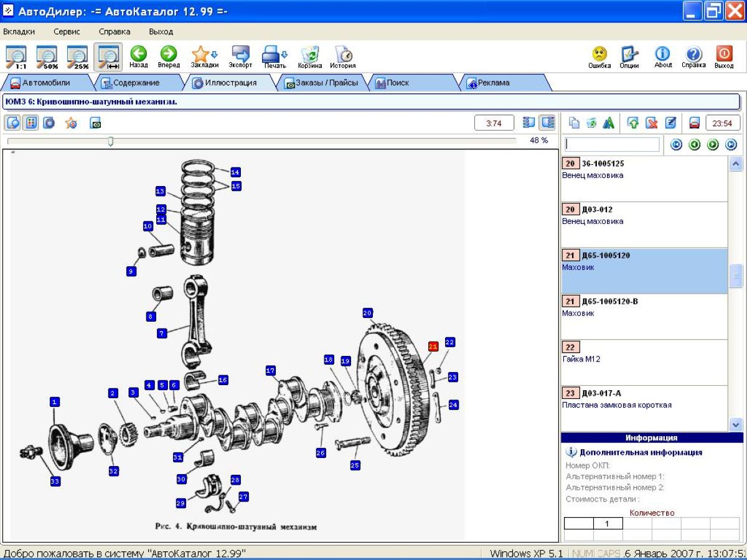
Task: Toggle the right-side parts list layout button
Action: pyautogui.click(x=547, y=123)
